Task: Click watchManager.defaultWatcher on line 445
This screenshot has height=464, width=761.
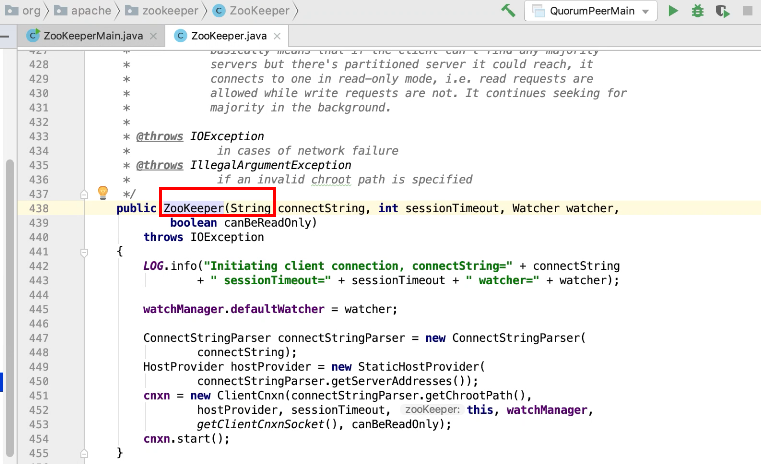Action: [x=233, y=309]
